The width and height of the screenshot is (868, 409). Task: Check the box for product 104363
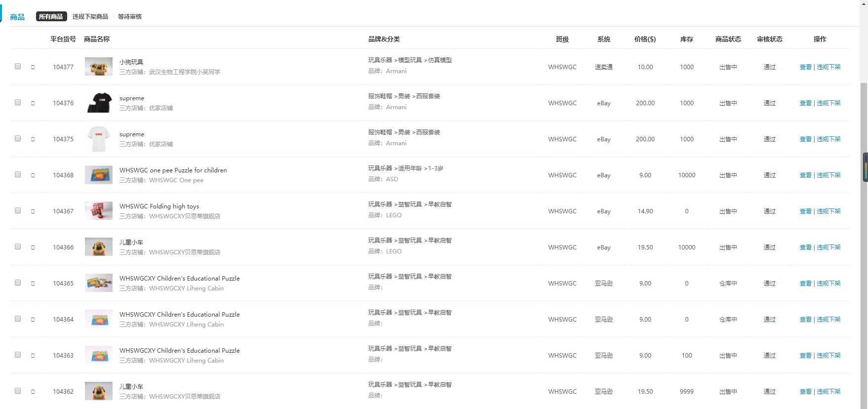(18, 355)
